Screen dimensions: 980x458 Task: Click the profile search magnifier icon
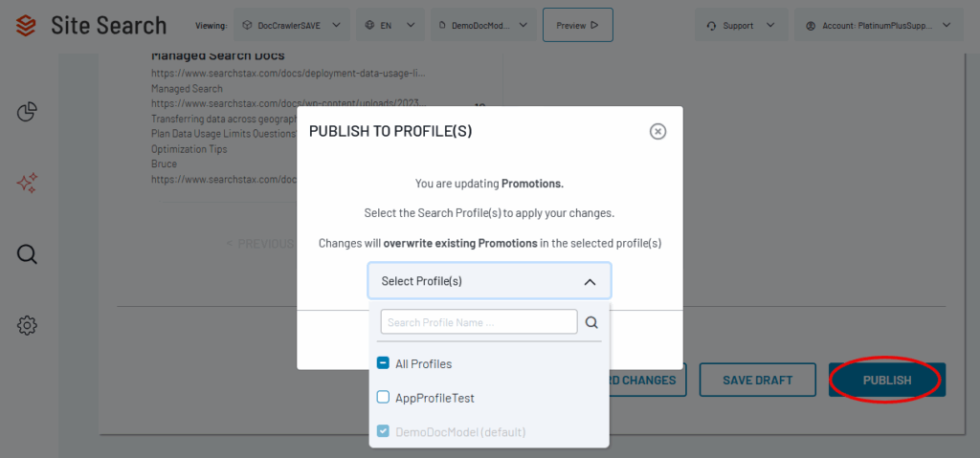(x=591, y=322)
